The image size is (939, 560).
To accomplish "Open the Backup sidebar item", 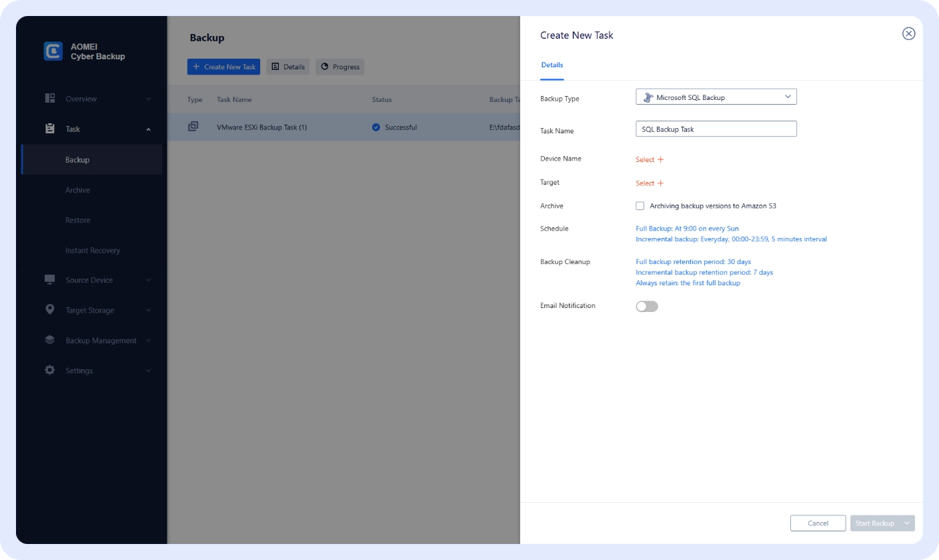I will pyautogui.click(x=92, y=160).
